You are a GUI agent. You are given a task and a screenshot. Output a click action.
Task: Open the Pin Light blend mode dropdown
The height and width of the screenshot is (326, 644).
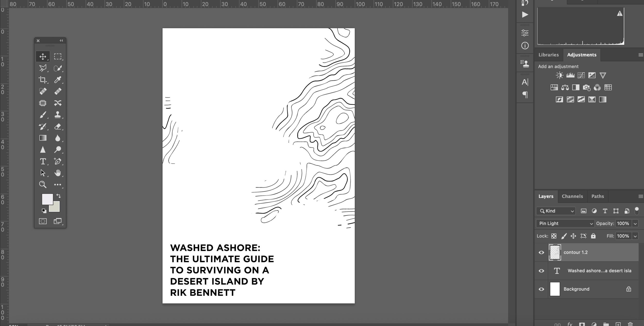click(565, 223)
